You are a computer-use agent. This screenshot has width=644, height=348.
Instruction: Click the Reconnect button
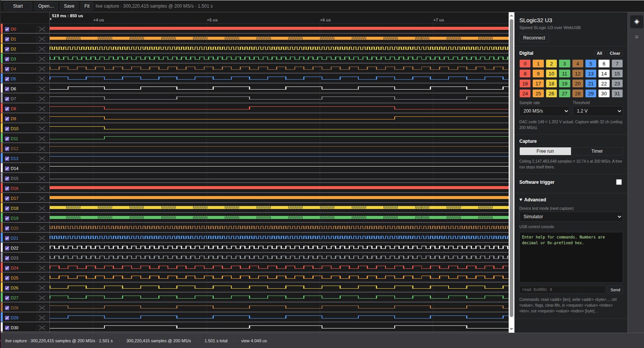click(x=534, y=38)
